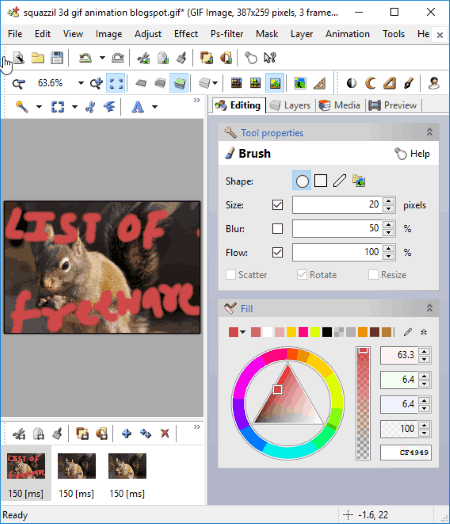Open the undo history dropdown arrow
This screenshot has width=450, height=524.
pyautogui.click(x=102, y=58)
